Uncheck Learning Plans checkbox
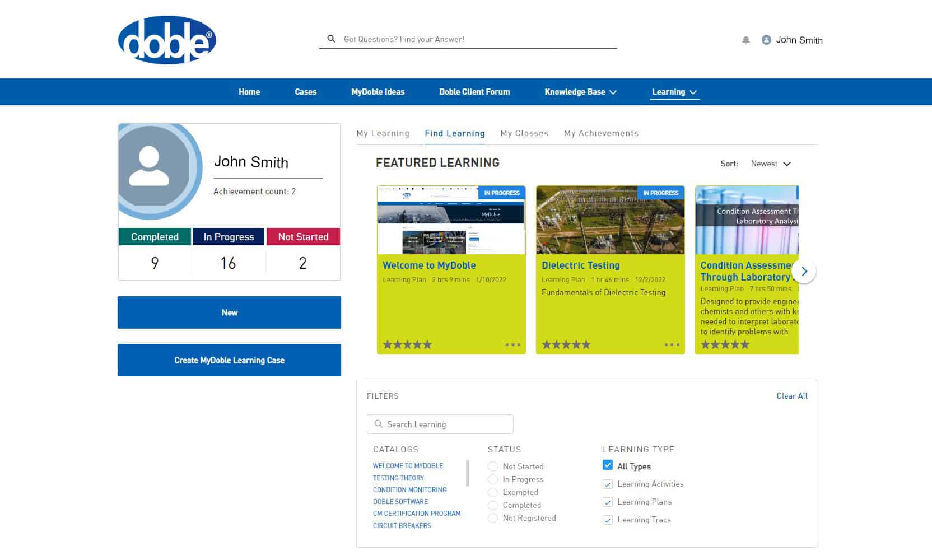This screenshot has width=932, height=560. 608,502
